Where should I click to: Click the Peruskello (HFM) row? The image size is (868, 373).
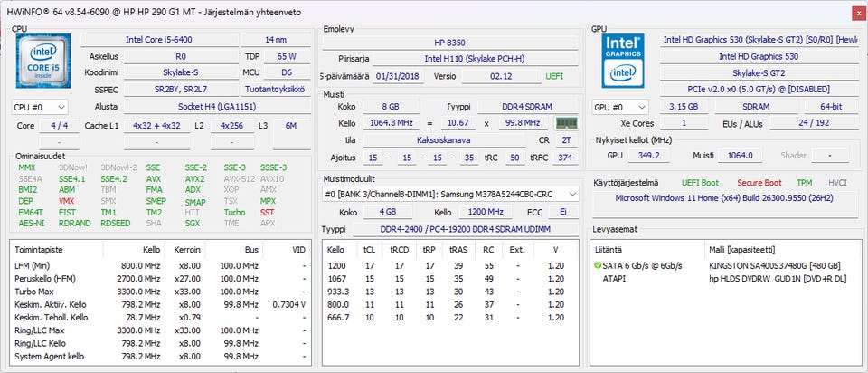(160, 278)
